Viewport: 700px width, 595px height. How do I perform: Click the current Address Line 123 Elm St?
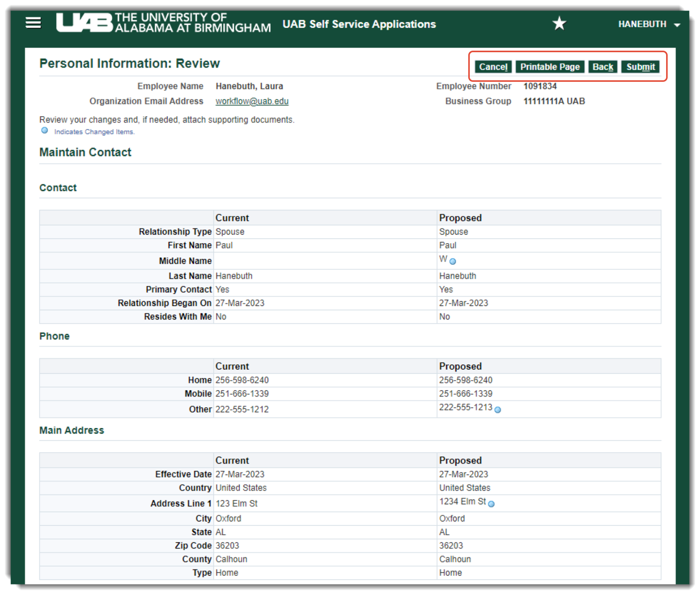[x=236, y=504]
